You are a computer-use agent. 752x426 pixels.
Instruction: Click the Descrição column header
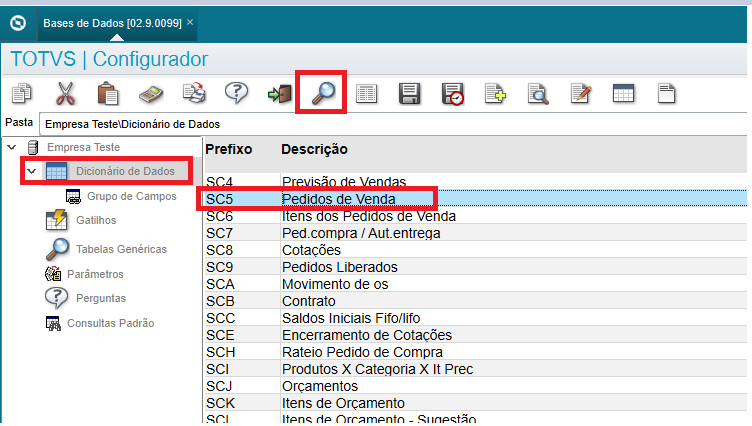click(314, 149)
